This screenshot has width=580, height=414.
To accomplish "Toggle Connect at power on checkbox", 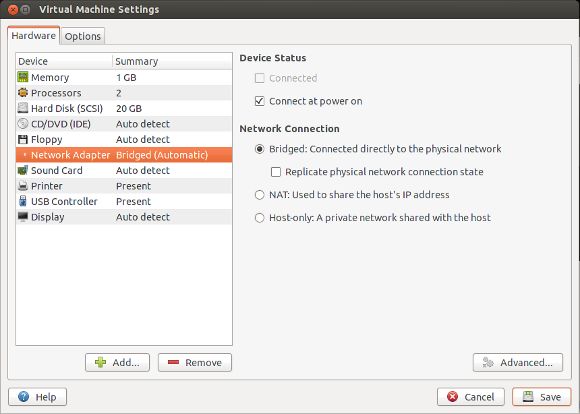I will click(x=260, y=101).
